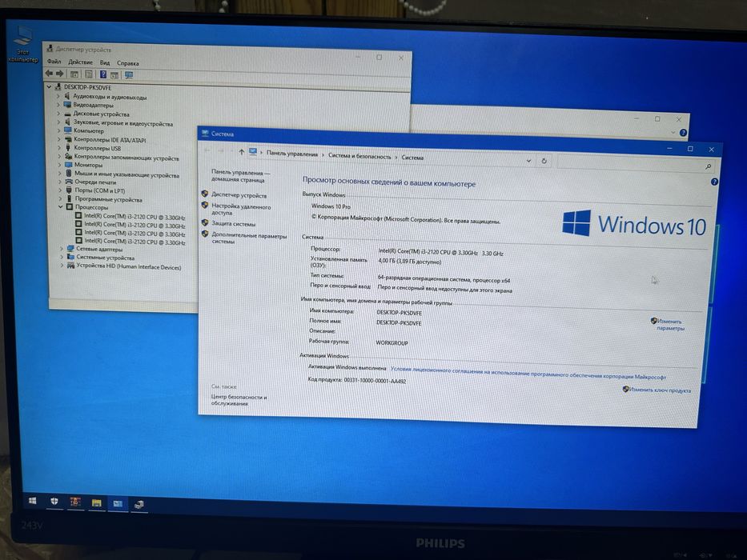Image resolution: width=747 pixels, height=560 pixels.
Task: Open the Действие menu
Action: tap(81, 62)
